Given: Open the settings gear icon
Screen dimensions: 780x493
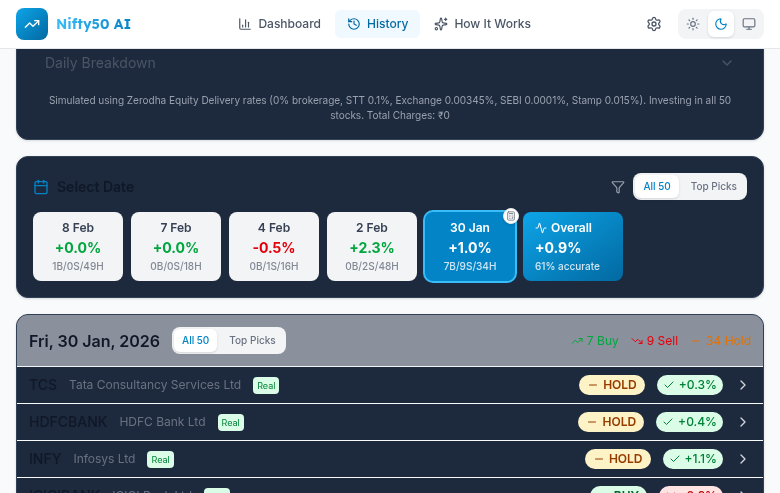Looking at the screenshot, I should coord(654,24).
